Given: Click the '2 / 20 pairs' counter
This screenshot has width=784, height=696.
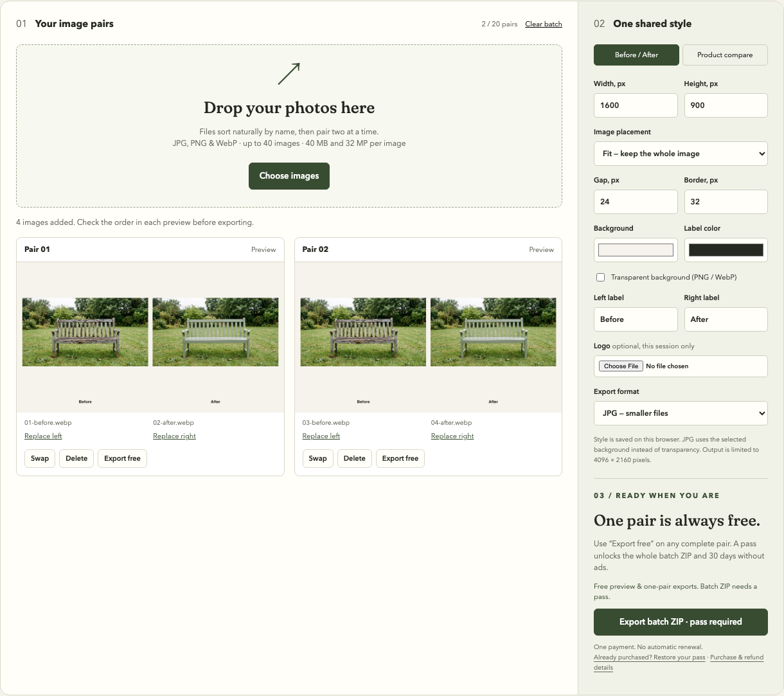Looking at the screenshot, I should point(499,24).
